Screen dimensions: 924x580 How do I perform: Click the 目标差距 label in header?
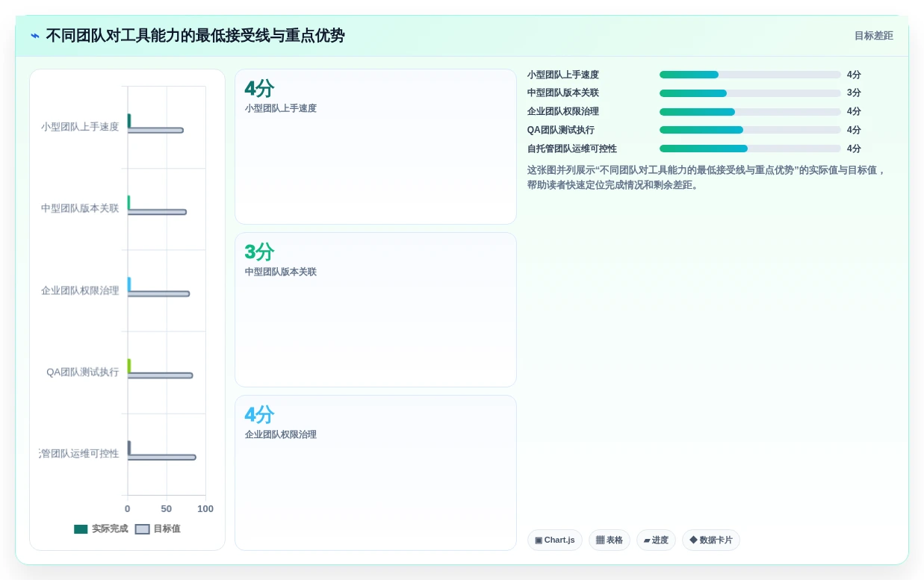tap(874, 36)
